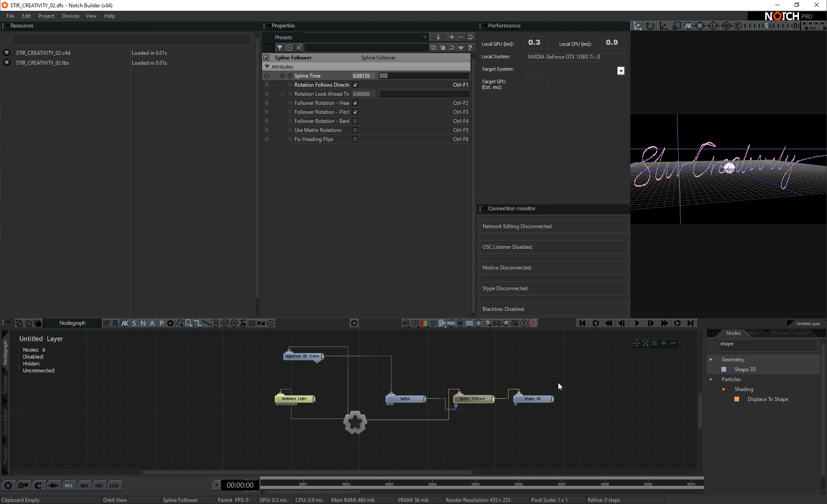Open the layout dropdown arrow beside Nodegraph
Image resolution: width=827 pixels, height=504 pixels.
pos(7,323)
